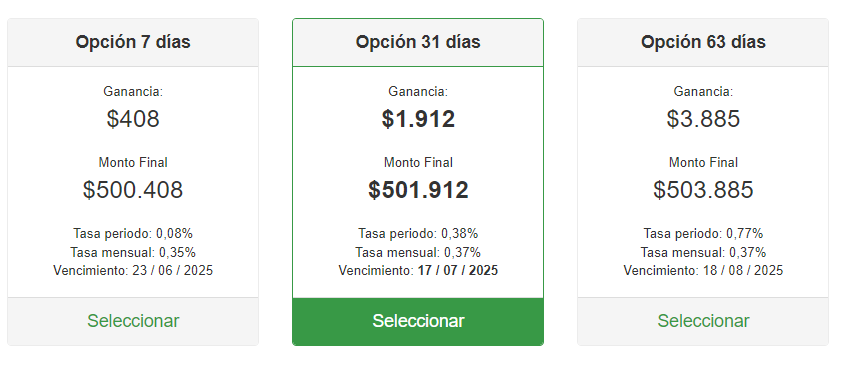The width and height of the screenshot is (856, 368).
Task: Select the 63 días option
Action: [703, 321]
